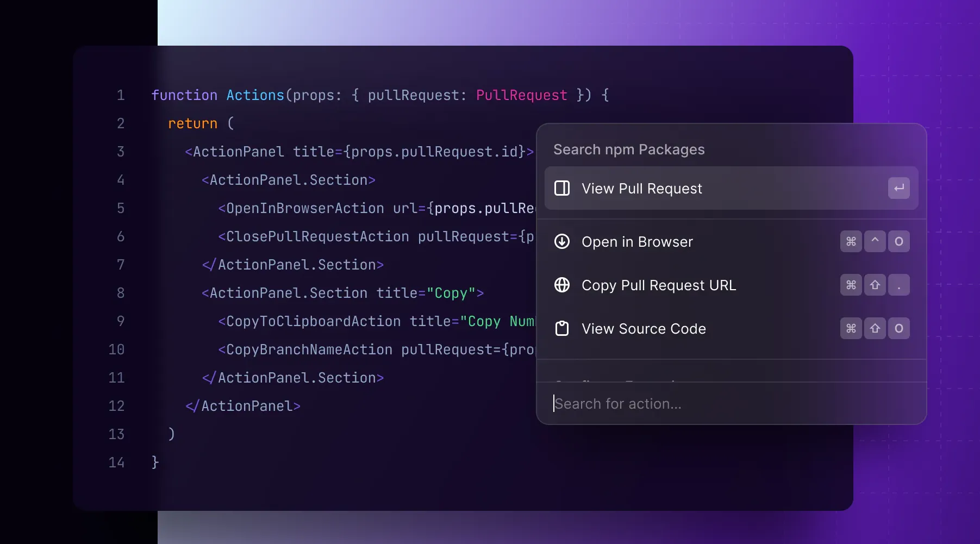Click the period key badge for Copy Pull Request URL
Screen dimensions: 980x544
(898, 285)
